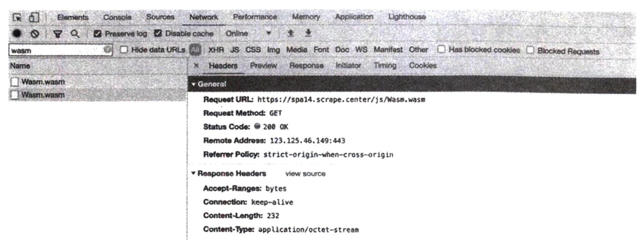644x249 pixels.
Task: Click the view source link
Action: coord(305,174)
